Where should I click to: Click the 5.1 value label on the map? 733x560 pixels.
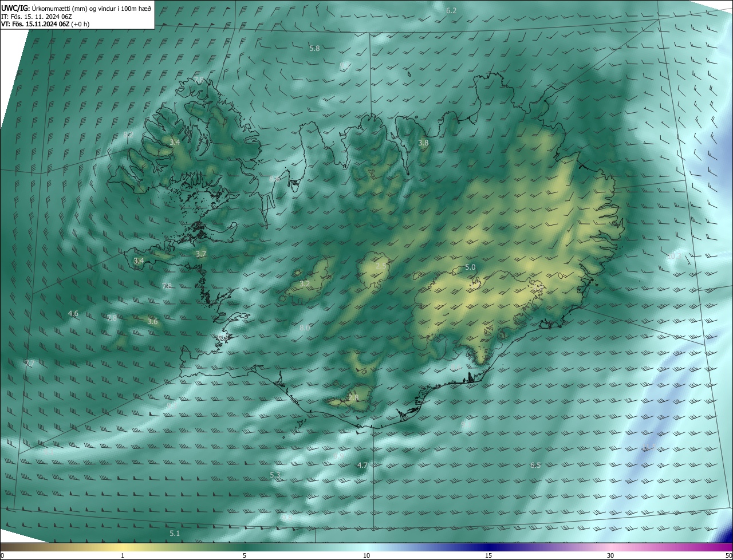pyautogui.click(x=175, y=534)
